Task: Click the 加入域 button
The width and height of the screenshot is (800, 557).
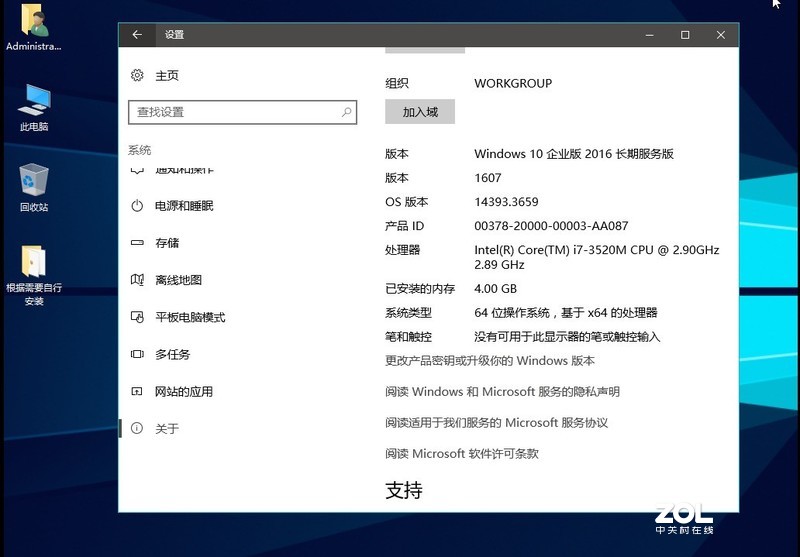Action: [x=420, y=112]
